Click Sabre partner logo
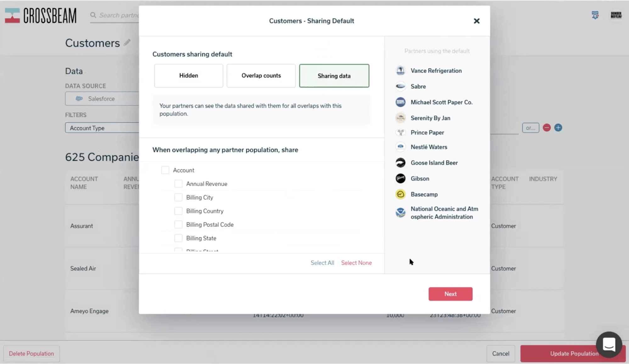629x364 pixels. tap(400, 86)
